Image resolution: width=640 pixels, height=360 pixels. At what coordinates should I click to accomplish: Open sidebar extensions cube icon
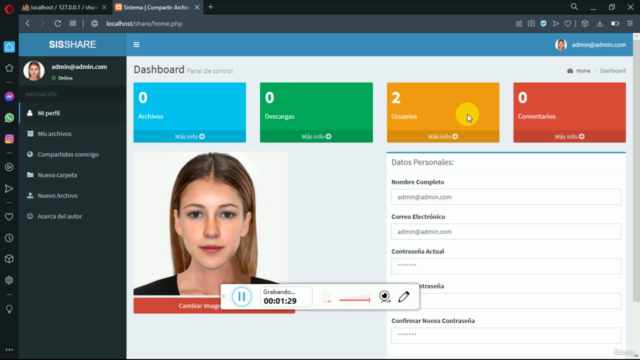point(9,259)
